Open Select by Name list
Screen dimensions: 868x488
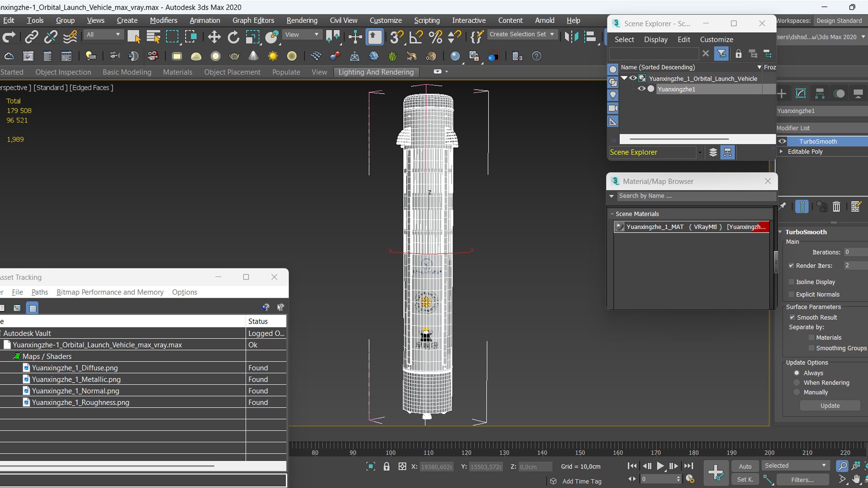[153, 37]
